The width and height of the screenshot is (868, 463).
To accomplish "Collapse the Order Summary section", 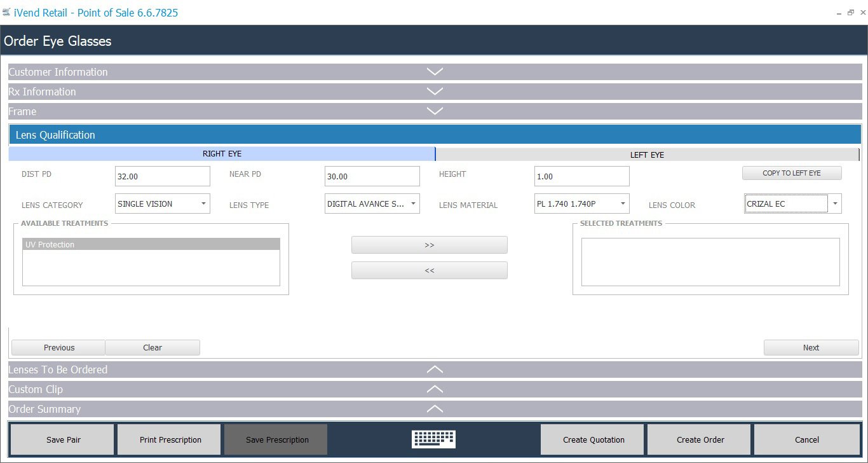I will coord(435,408).
